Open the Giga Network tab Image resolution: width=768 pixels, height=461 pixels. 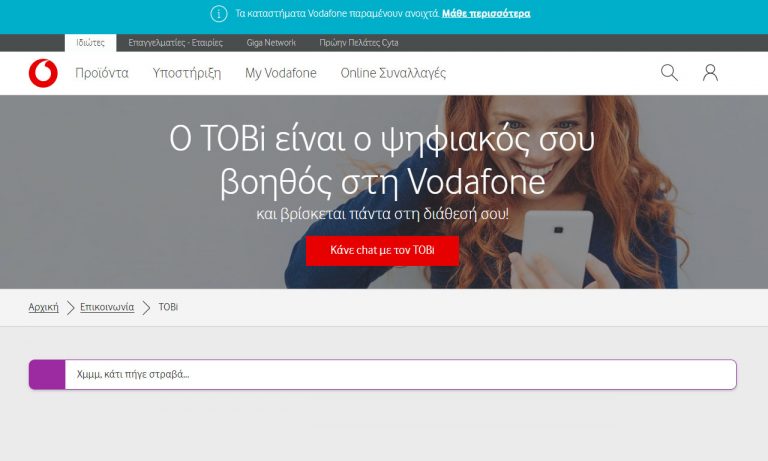[271, 43]
